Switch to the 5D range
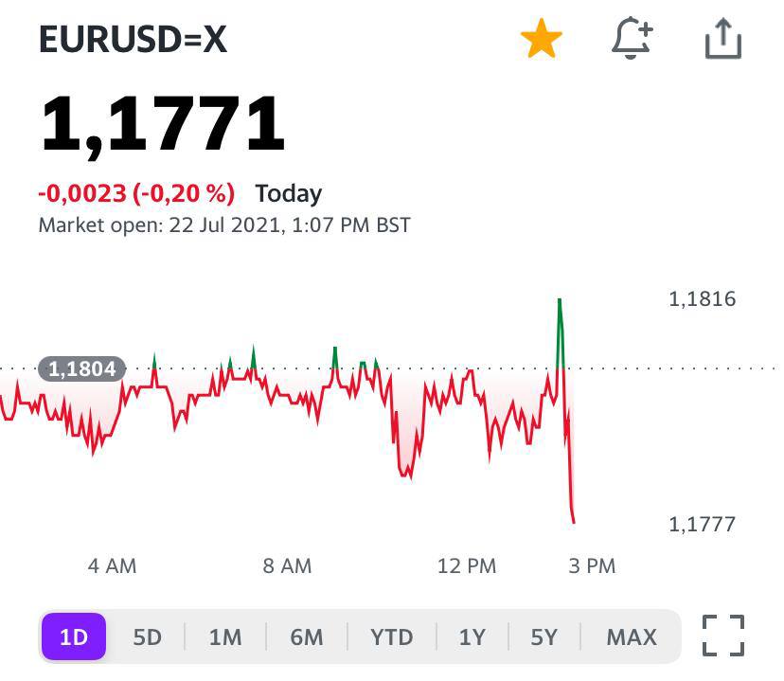The width and height of the screenshot is (784, 681). [147, 636]
